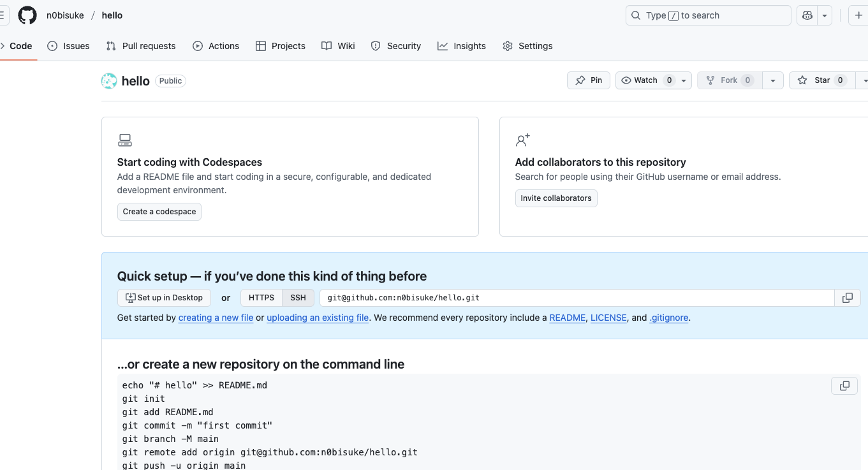
Task: Click the plus create-new button
Action: [x=858, y=15]
